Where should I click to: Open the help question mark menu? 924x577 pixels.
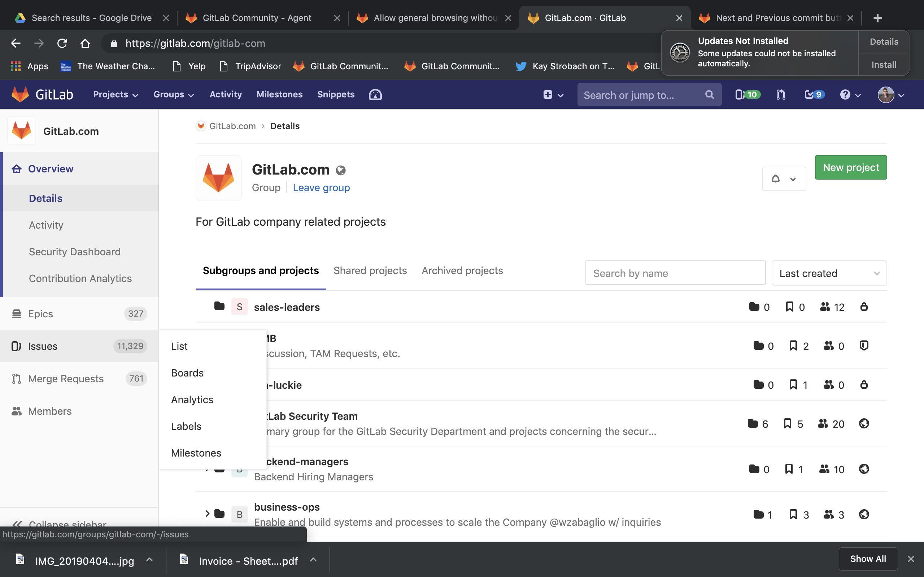(x=850, y=94)
